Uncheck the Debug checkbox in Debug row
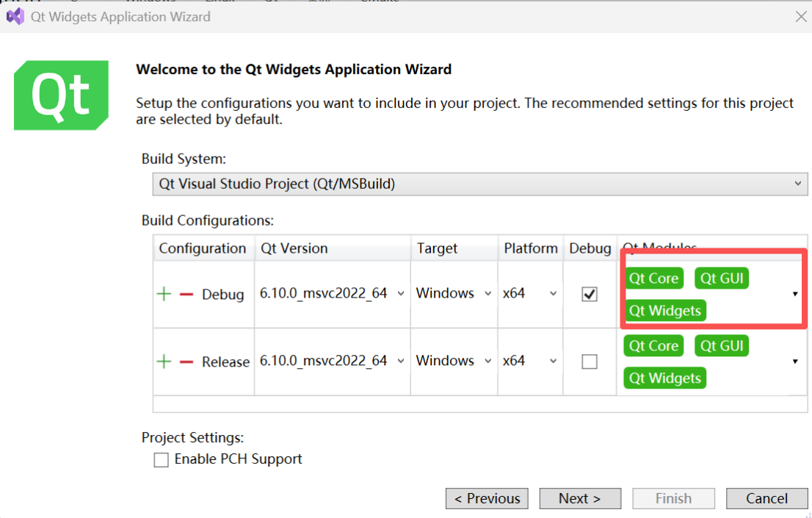 pyautogui.click(x=590, y=294)
